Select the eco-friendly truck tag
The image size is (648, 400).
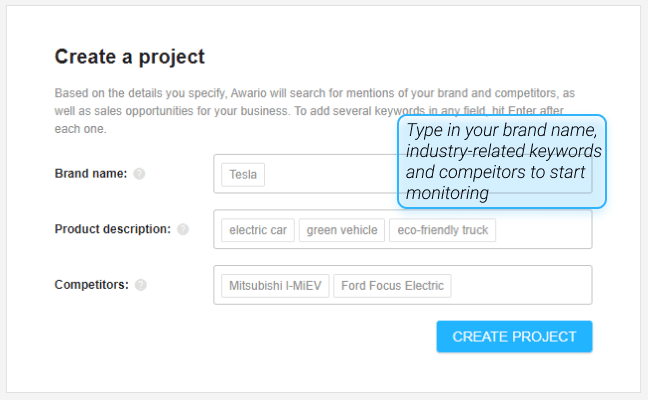coord(443,230)
